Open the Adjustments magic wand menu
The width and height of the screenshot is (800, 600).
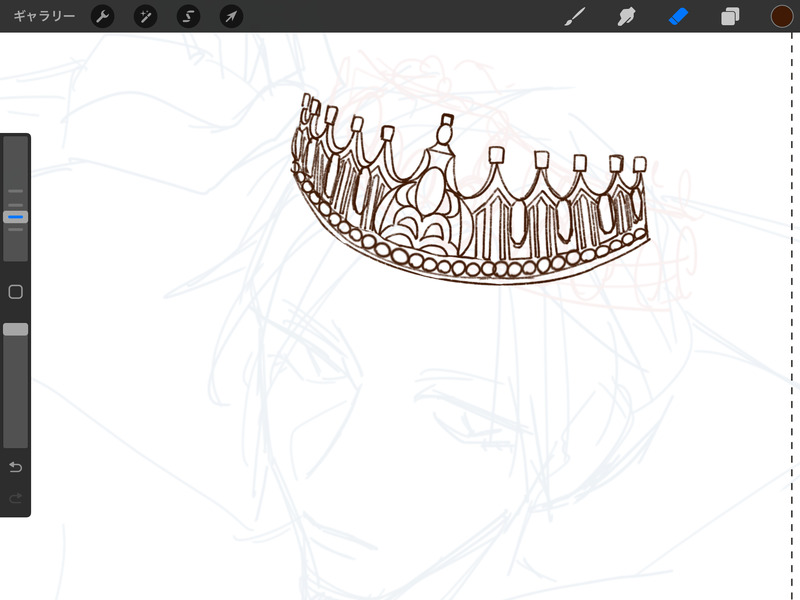coord(145,16)
